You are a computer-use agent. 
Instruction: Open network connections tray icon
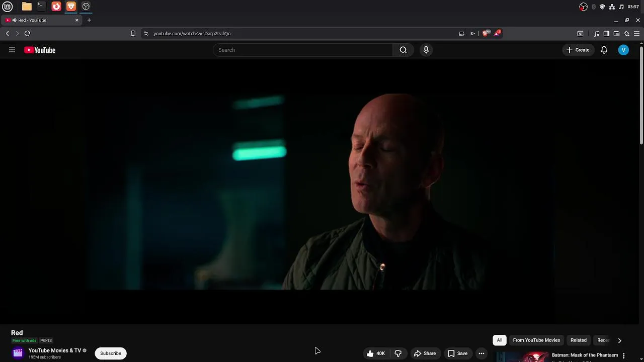tap(612, 7)
